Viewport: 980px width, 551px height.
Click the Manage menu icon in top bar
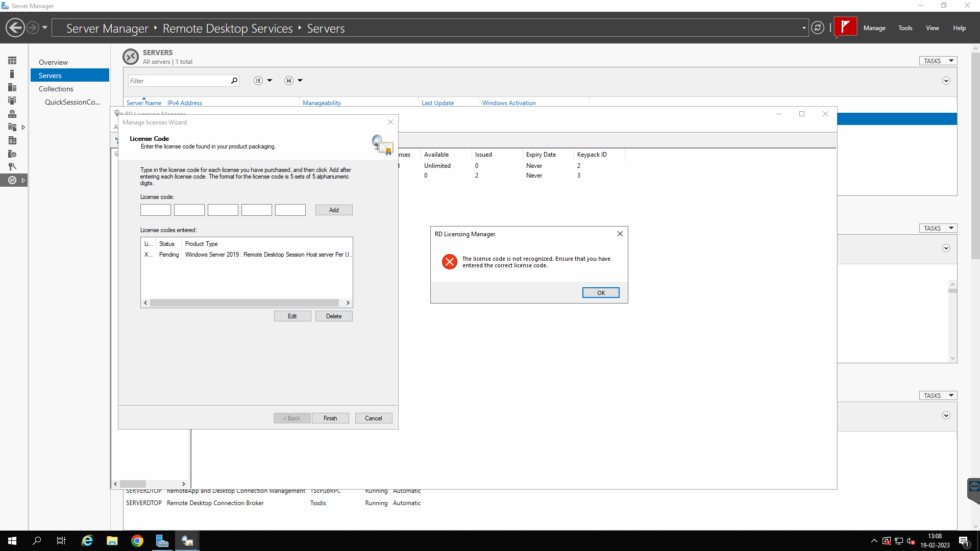(x=874, y=28)
